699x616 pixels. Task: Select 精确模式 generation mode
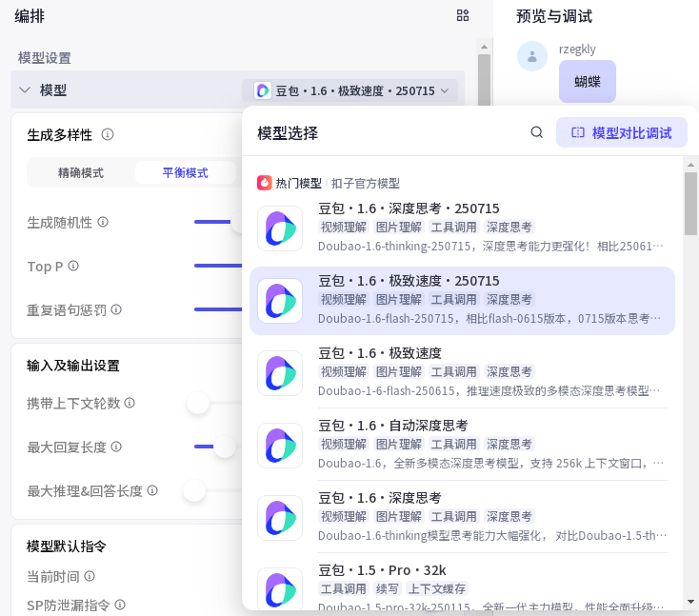[x=81, y=173]
